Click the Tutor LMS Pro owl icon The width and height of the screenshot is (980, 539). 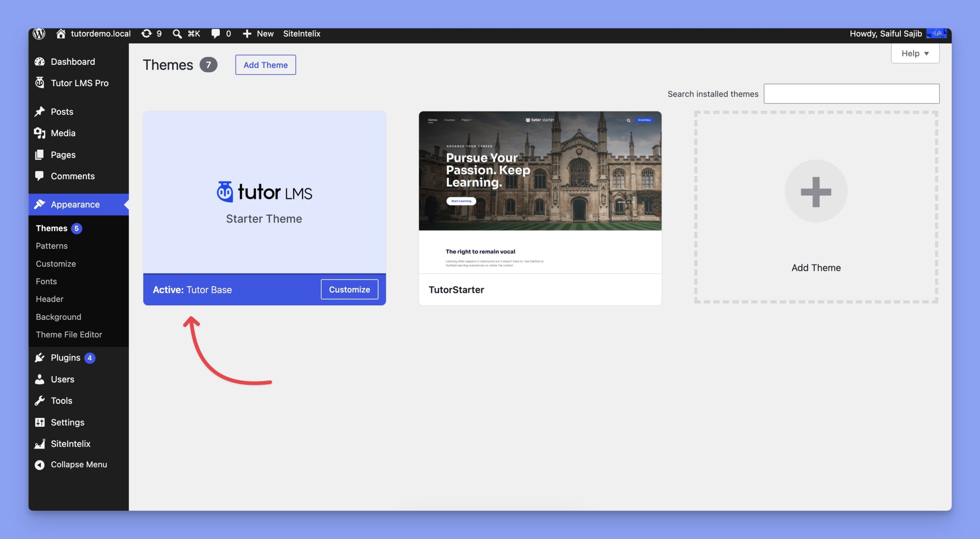pos(40,83)
